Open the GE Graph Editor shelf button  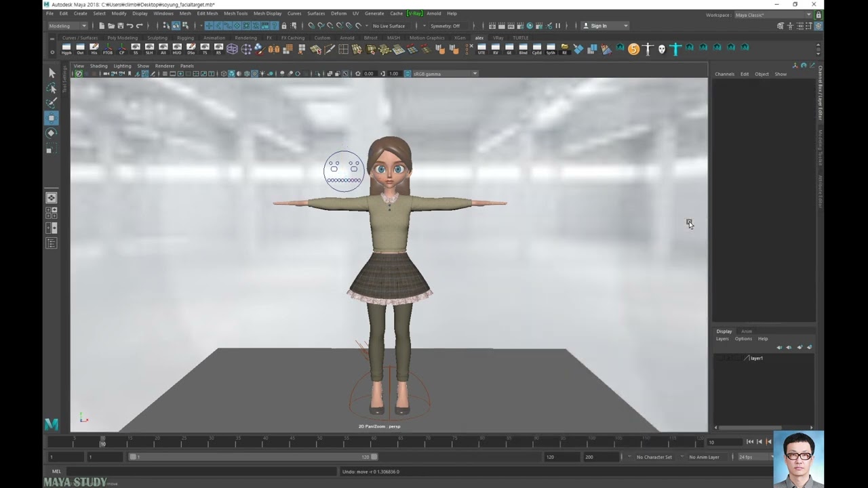point(509,49)
